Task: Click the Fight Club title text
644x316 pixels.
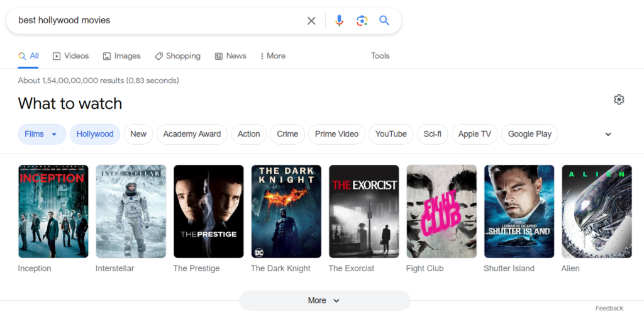Action: (425, 268)
